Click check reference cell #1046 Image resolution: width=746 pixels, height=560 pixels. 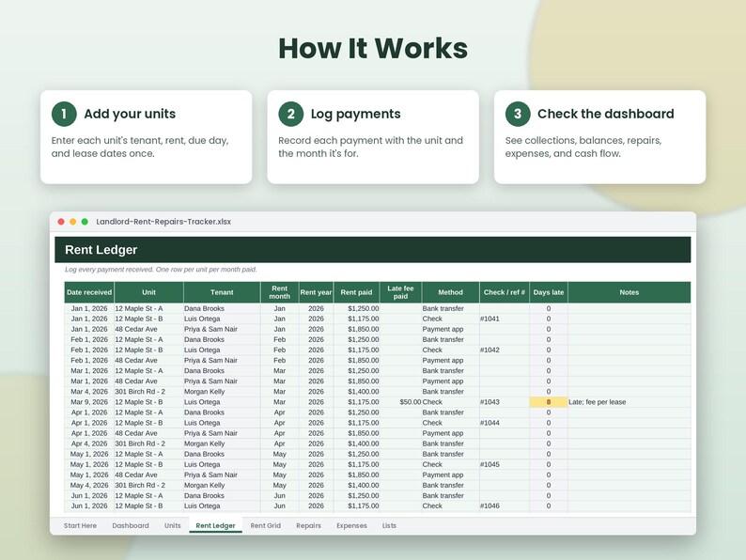[505, 506]
